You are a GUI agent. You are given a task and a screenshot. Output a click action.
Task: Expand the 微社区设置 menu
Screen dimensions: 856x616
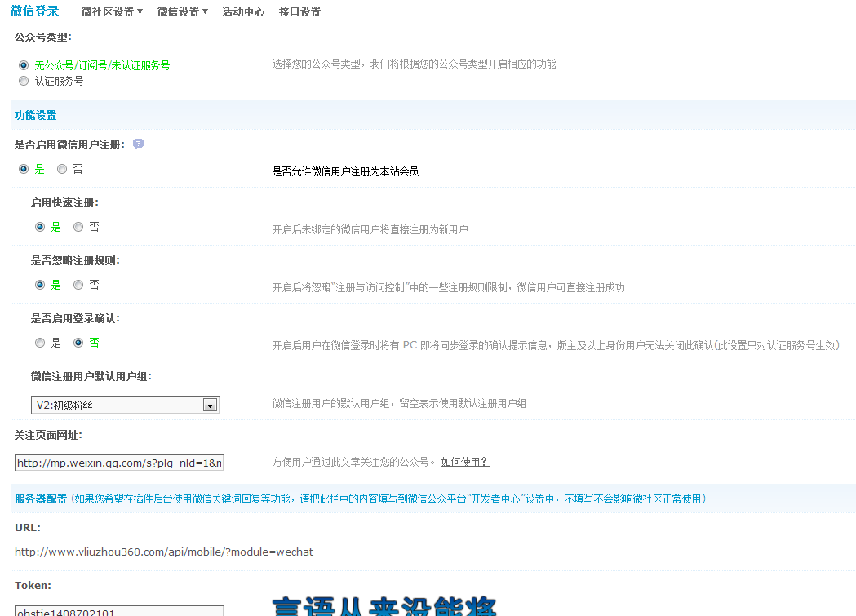112,12
